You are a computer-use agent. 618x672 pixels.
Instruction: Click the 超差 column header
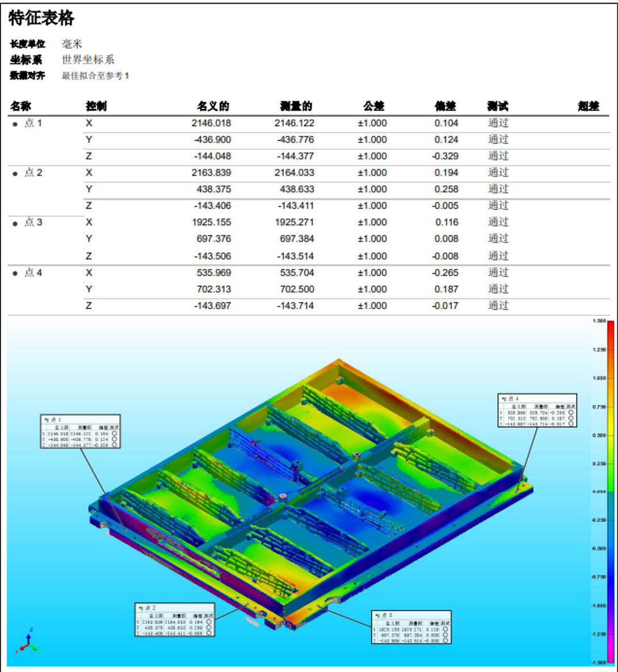point(588,106)
